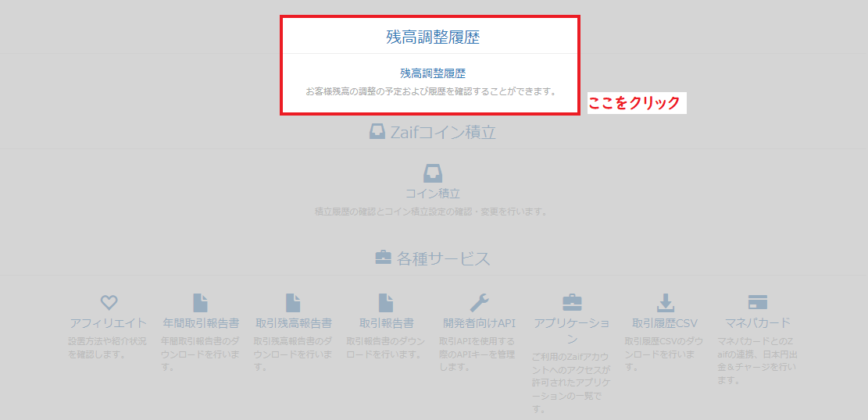Click the 取引報告書のダウンロードを行います description
This screenshot has height=420, width=868.
click(386, 347)
